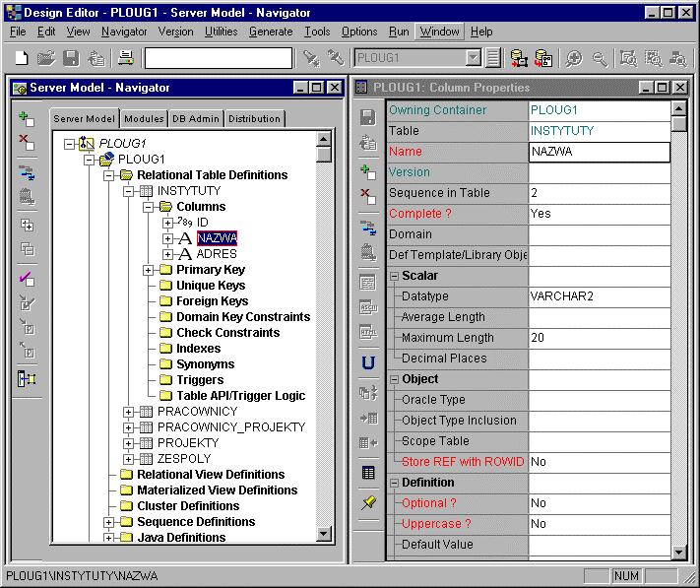Click the Revert icon below Save in Column Properties
The height and width of the screenshot is (588, 700).
coord(368,143)
